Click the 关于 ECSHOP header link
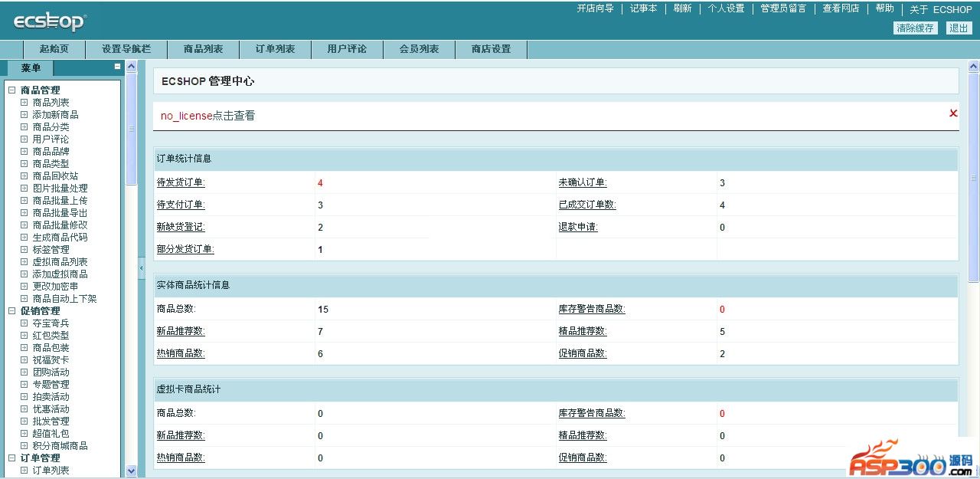 [x=941, y=9]
